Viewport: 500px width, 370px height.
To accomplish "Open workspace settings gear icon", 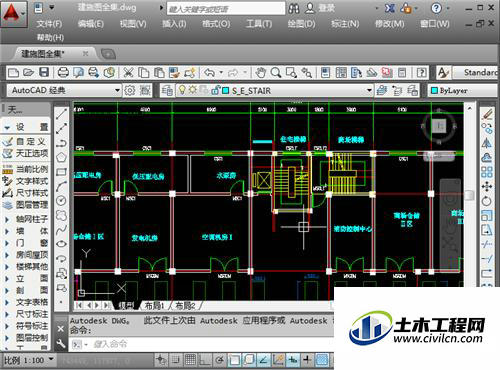I will coord(130,90).
